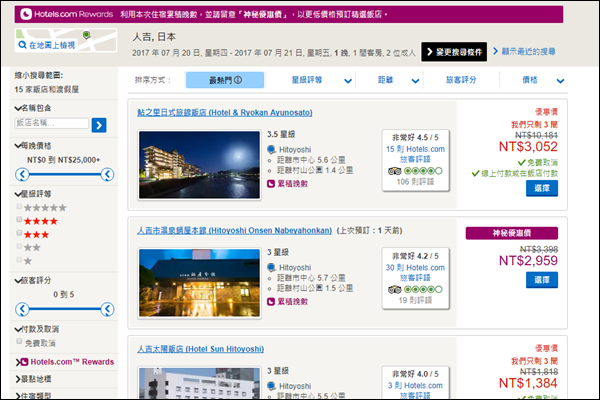The image size is (600, 400).
Task: Tick the four-star rating checkbox
Action: pyautogui.click(x=19, y=219)
